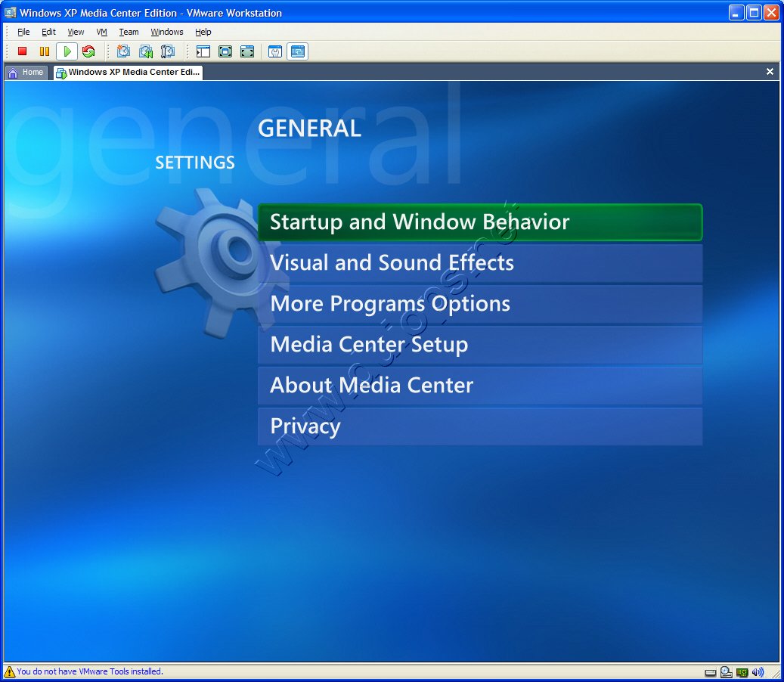
Task: Minimize the VMware Workstation window
Action: [736, 13]
